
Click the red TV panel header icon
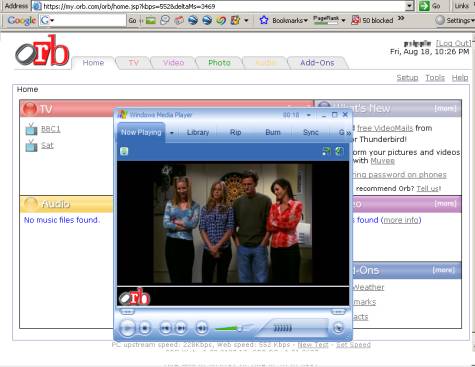tap(30, 109)
